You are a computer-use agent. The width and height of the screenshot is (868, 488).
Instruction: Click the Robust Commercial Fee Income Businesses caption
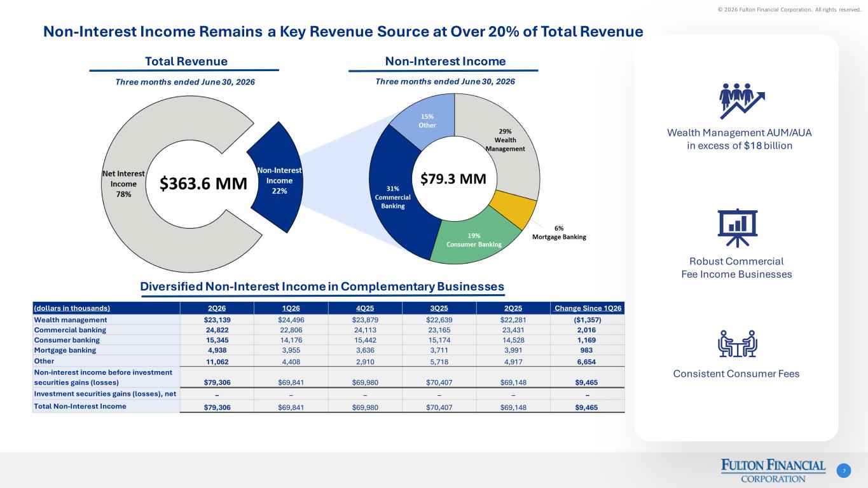(737, 268)
